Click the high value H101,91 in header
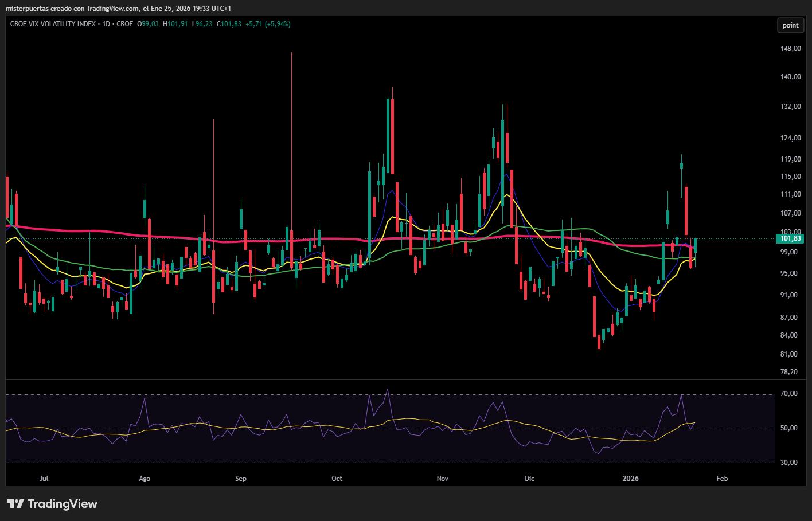Viewport: 812px width, 521px height. 175,24
